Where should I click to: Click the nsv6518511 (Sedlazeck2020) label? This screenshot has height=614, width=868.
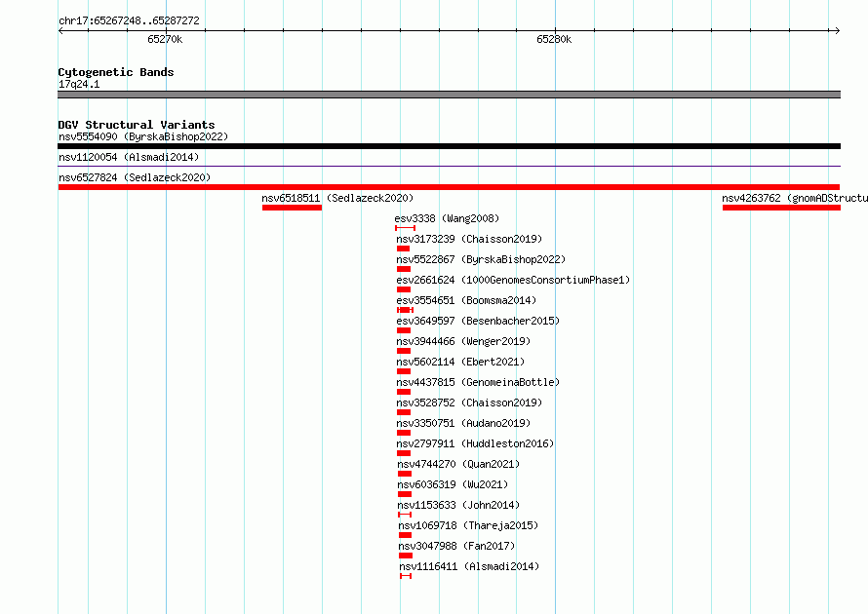tap(337, 198)
